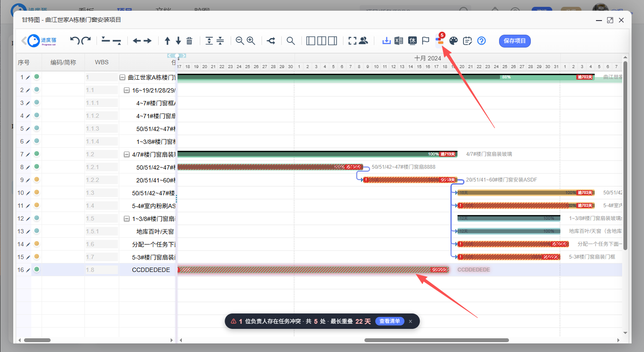The width and height of the screenshot is (644, 352).
Task: Redo the last undone action
Action: tap(86, 41)
